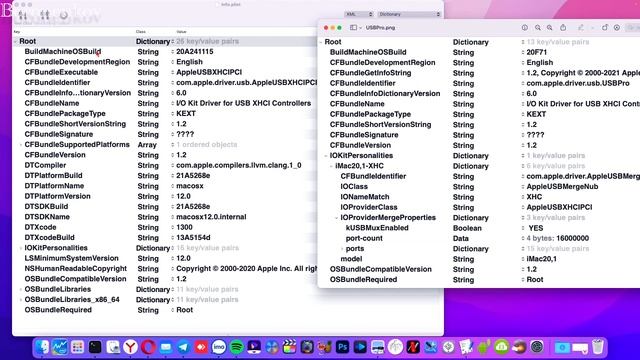Image resolution: width=640 pixels, height=360 pixels.
Task: Open Mail from the Dock
Action: tap(166, 347)
